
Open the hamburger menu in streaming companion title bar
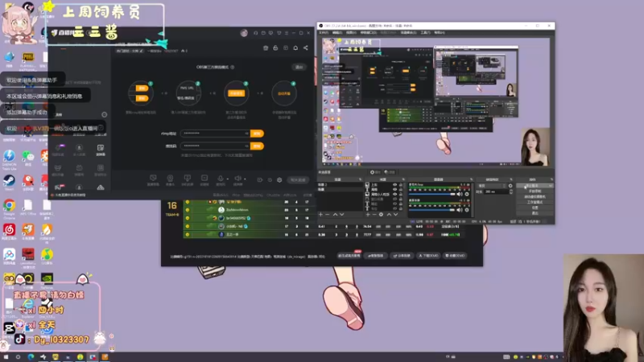[287, 33]
